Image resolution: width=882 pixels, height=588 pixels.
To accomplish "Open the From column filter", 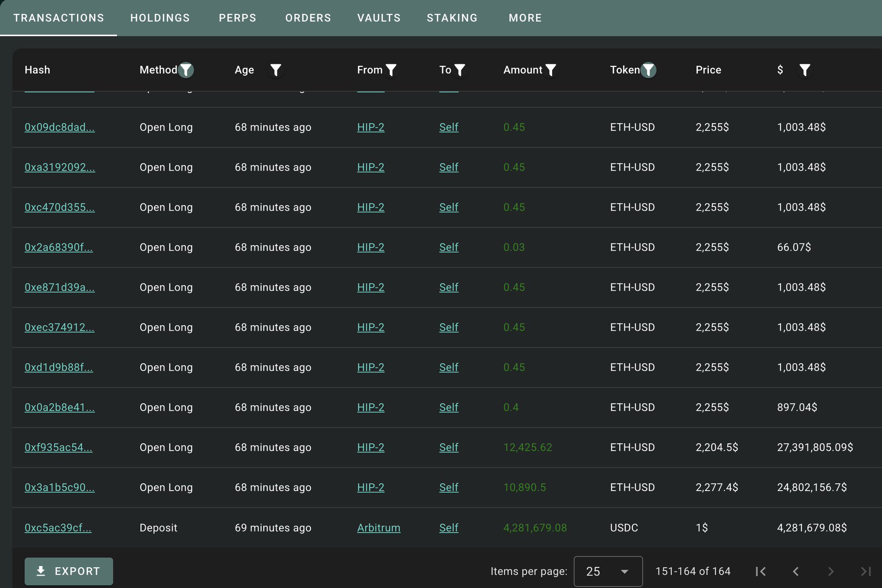I will click(391, 70).
